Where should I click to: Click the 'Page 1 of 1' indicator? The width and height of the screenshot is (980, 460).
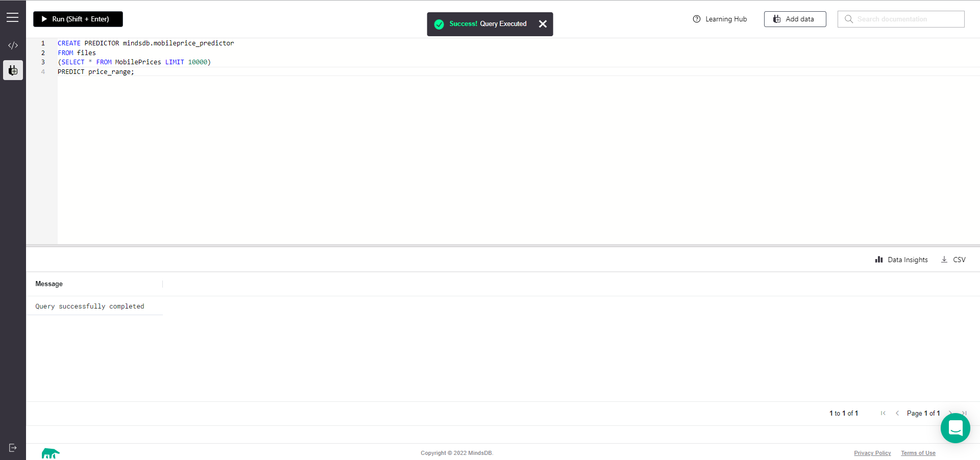click(x=923, y=413)
